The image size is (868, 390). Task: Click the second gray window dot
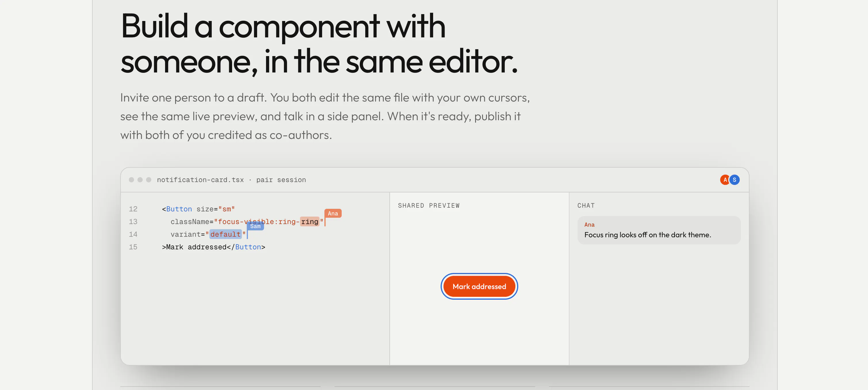pos(140,180)
